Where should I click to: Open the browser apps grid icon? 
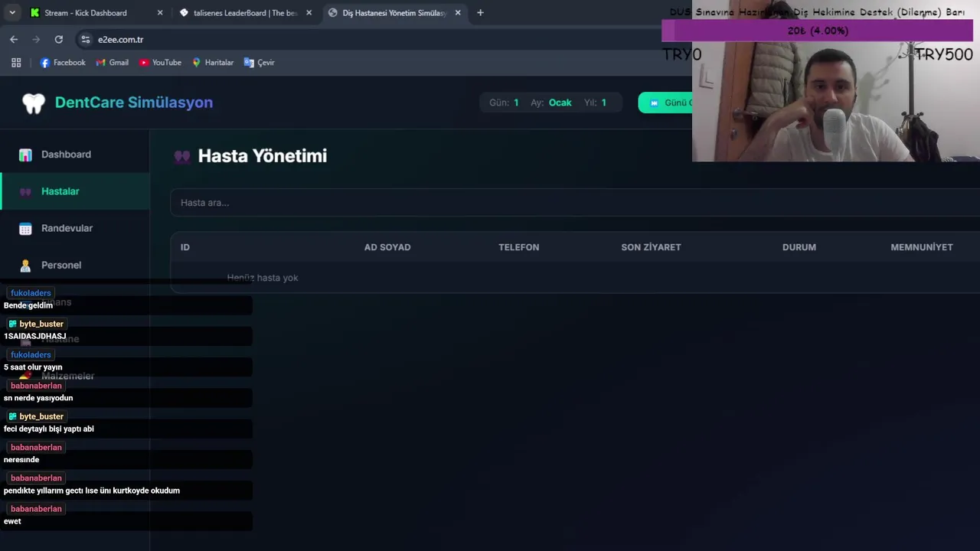pos(16,63)
